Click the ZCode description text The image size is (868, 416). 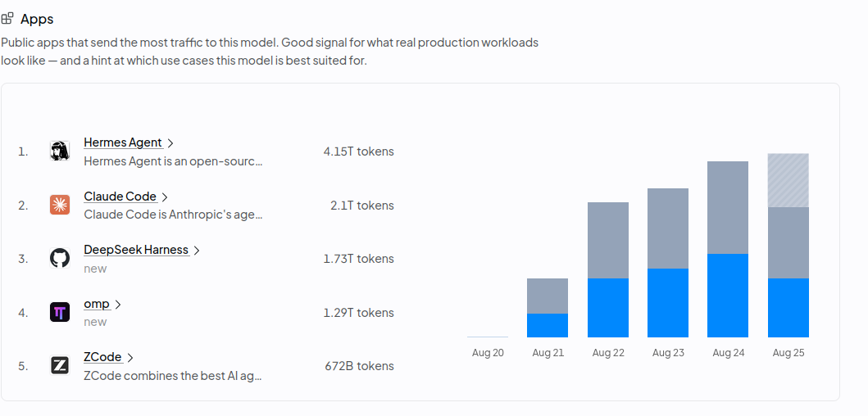173,376
